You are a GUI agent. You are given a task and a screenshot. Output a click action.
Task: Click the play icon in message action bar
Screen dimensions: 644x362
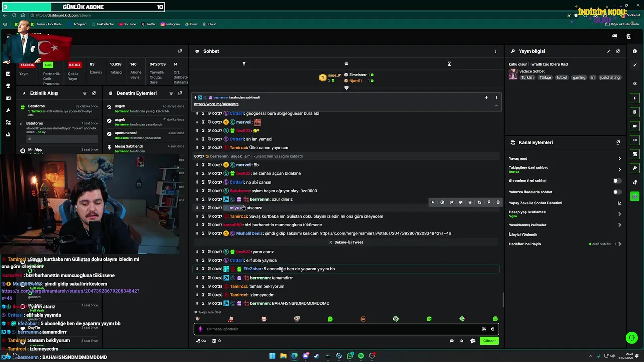(432, 202)
